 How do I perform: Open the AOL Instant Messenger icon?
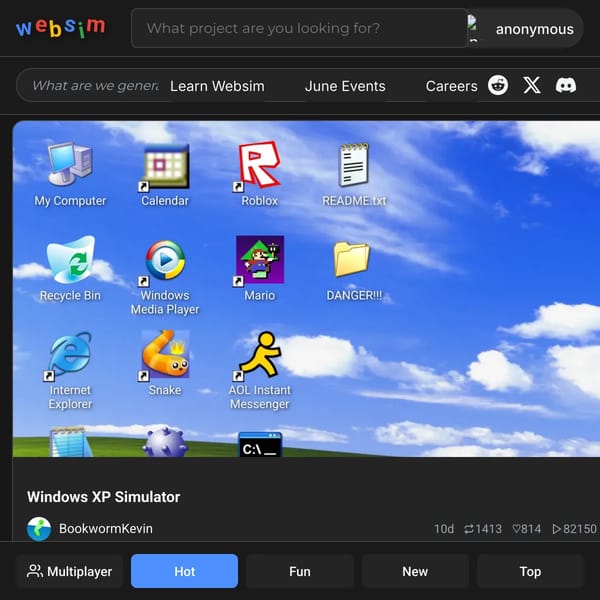(x=259, y=356)
